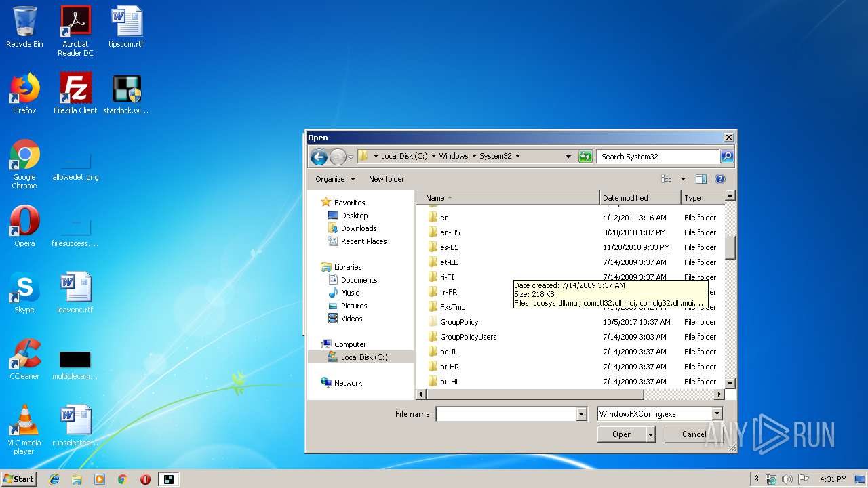
Task: Open File name combo dropdown
Action: (x=581, y=414)
